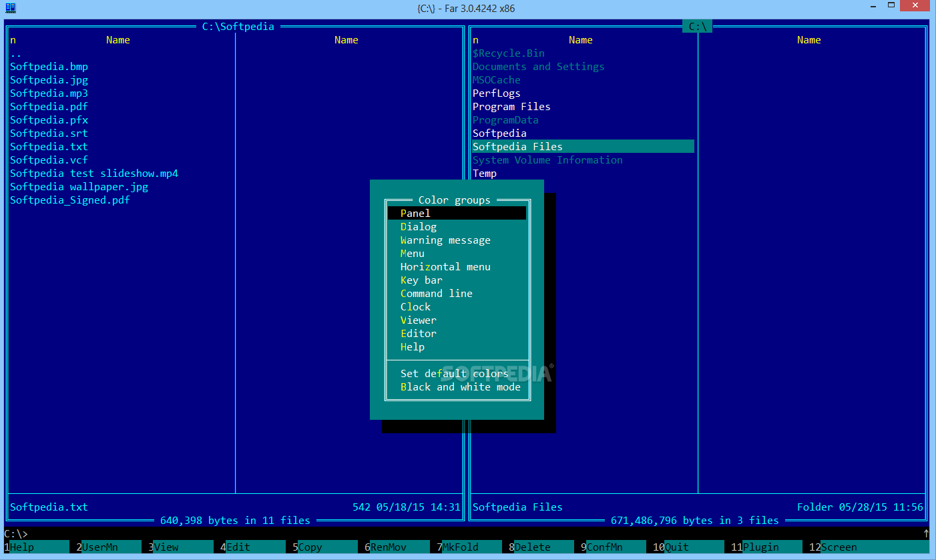
Task: Click 5Copy key bar button
Action: 325,547
